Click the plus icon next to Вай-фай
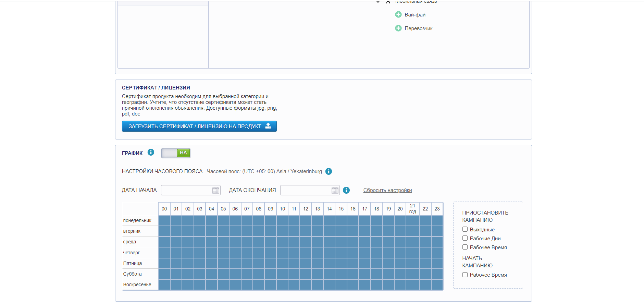The width and height of the screenshot is (644, 303). [x=398, y=15]
